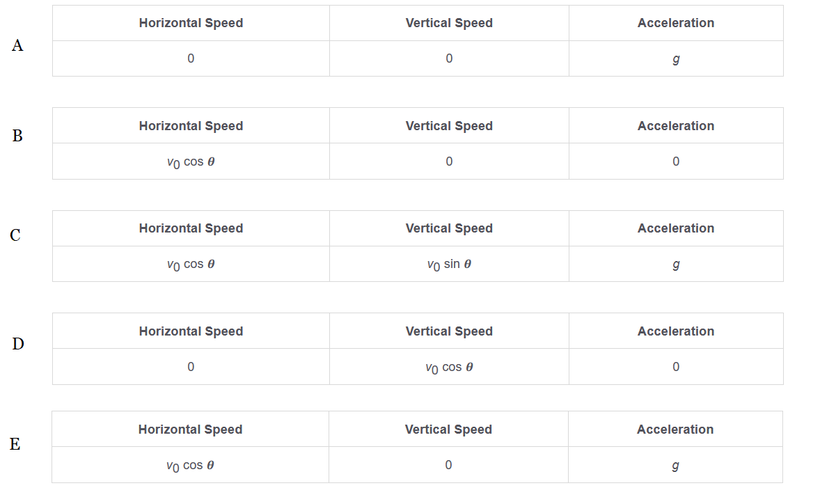820x504 pixels.
Task: Click Vertical Speed v0 cos θ in table D
Action: coord(449,368)
